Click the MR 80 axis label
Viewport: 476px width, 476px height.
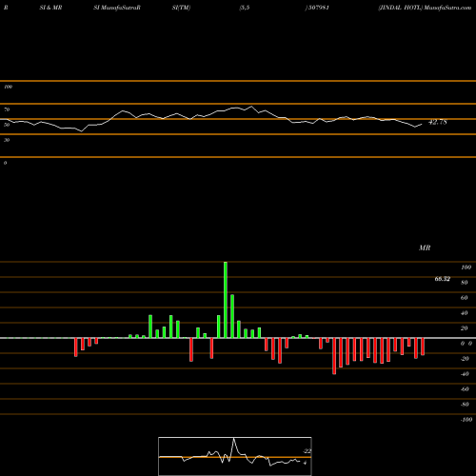point(465,283)
